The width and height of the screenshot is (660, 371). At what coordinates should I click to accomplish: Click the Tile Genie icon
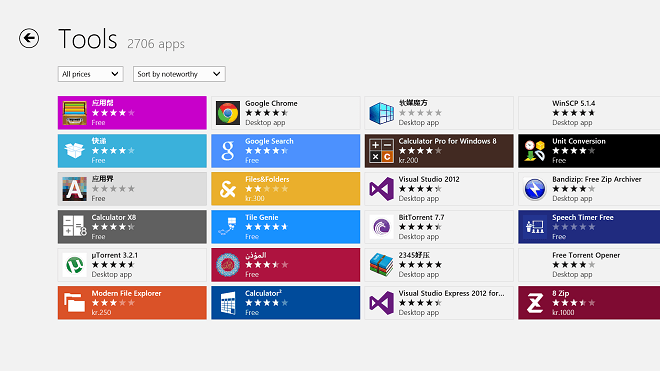coord(228,227)
